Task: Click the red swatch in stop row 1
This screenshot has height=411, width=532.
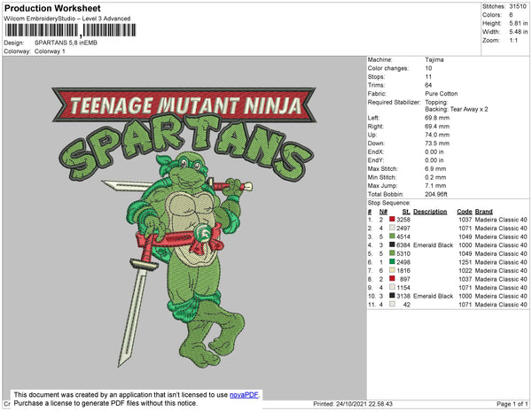Action: click(392, 219)
